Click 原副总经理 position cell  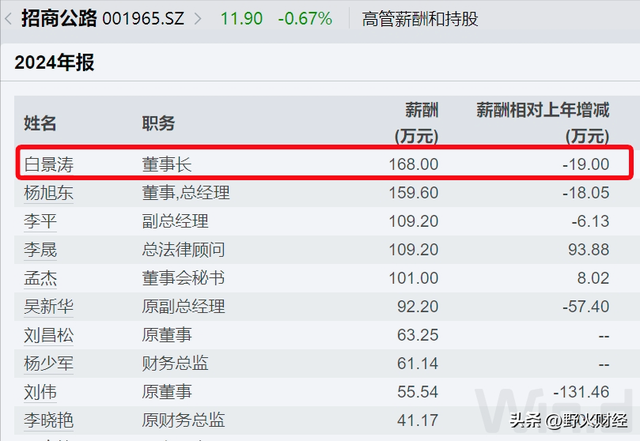pyautogui.click(x=183, y=307)
